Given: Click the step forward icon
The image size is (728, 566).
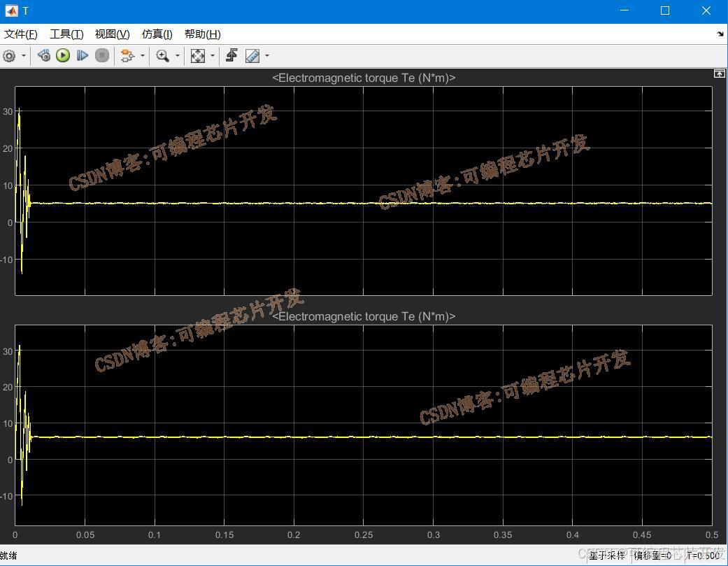Looking at the screenshot, I should (x=83, y=56).
